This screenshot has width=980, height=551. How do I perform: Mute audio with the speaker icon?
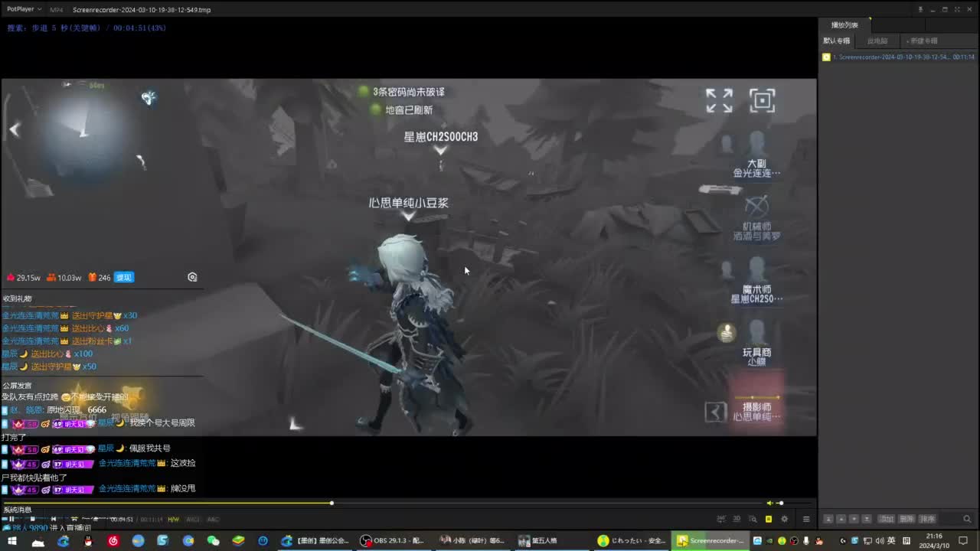click(x=769, y=503)
